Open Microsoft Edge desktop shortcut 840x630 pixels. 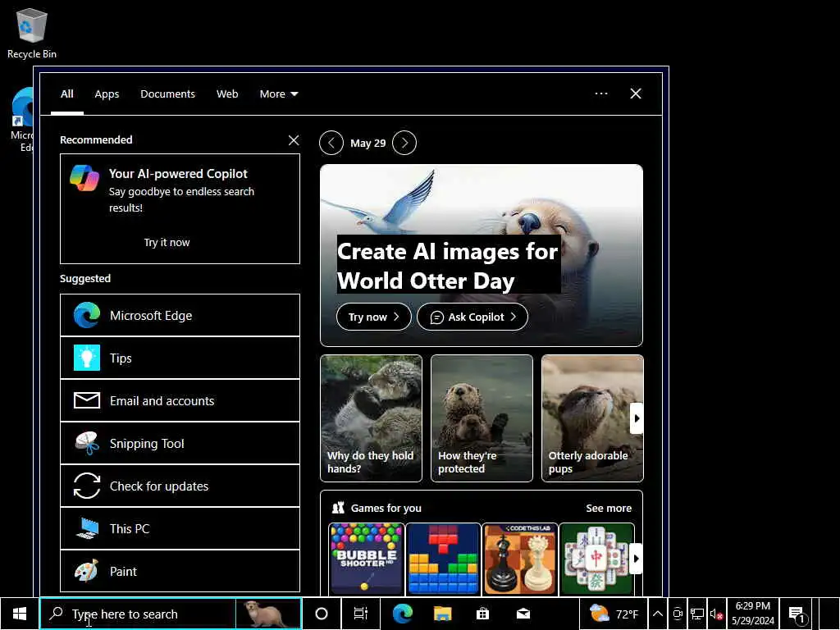click(21, 120)
